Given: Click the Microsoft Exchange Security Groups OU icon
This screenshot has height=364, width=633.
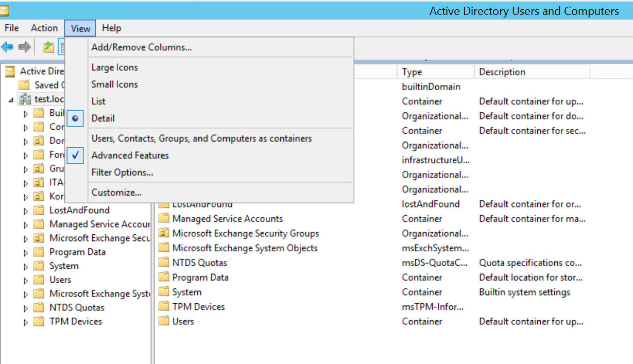Looking at the screenshot, I should click(164, 233).
